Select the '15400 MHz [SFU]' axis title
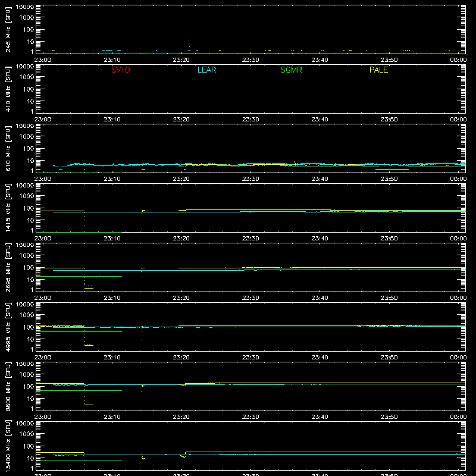This screenshot has width=476, height=476. tap(8, 446)
